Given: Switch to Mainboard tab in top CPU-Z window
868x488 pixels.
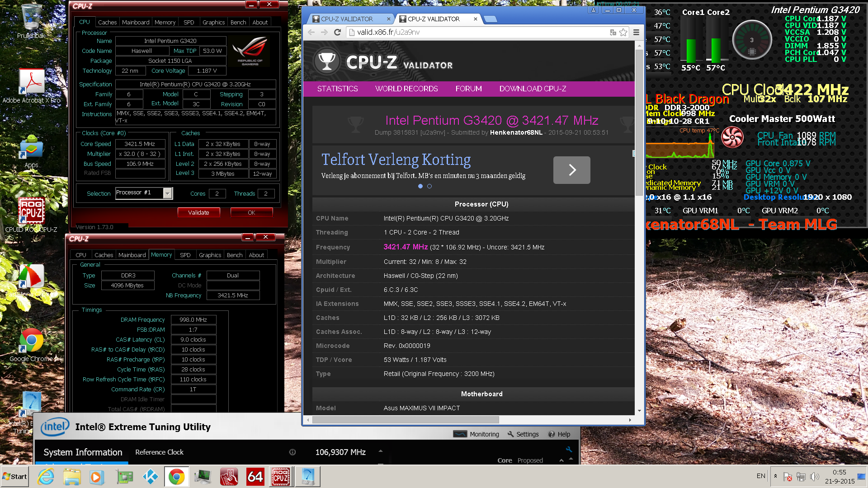Looking at the screenshot, I should [136, 22].
